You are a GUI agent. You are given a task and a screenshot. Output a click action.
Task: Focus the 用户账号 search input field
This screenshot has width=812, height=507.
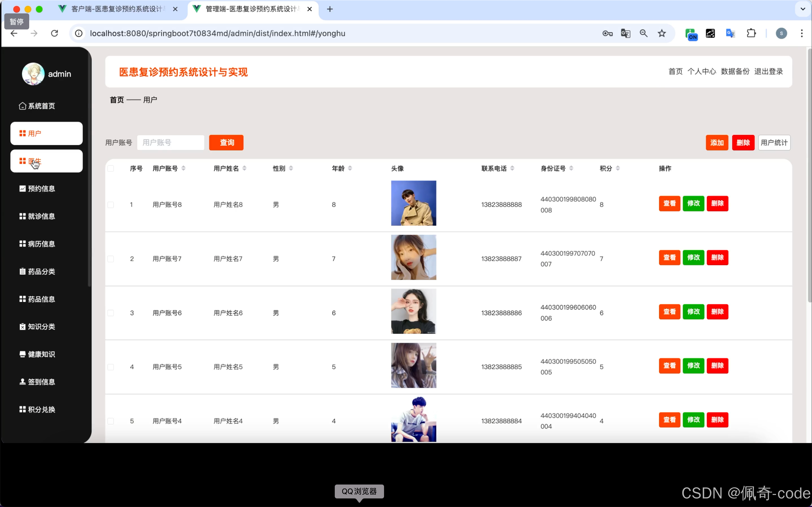[x=170, y=142]
